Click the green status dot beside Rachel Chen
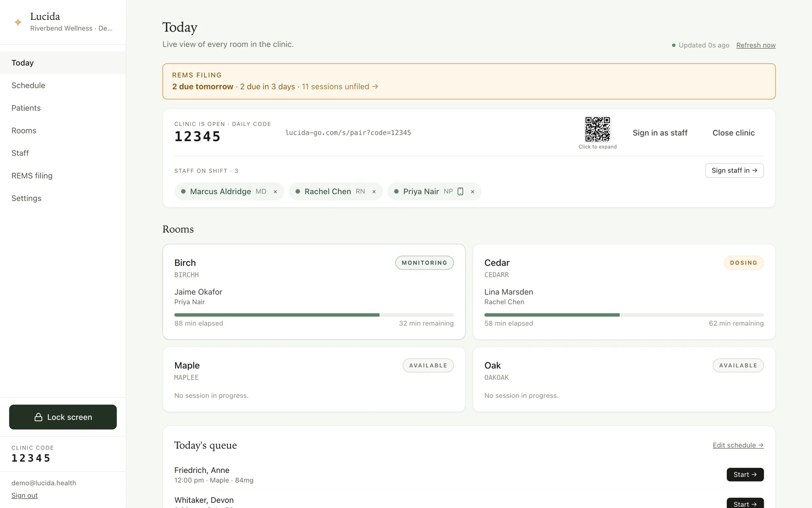Image resolution: width=812 pixels, height=508 pixels. (x=298, y=192)
